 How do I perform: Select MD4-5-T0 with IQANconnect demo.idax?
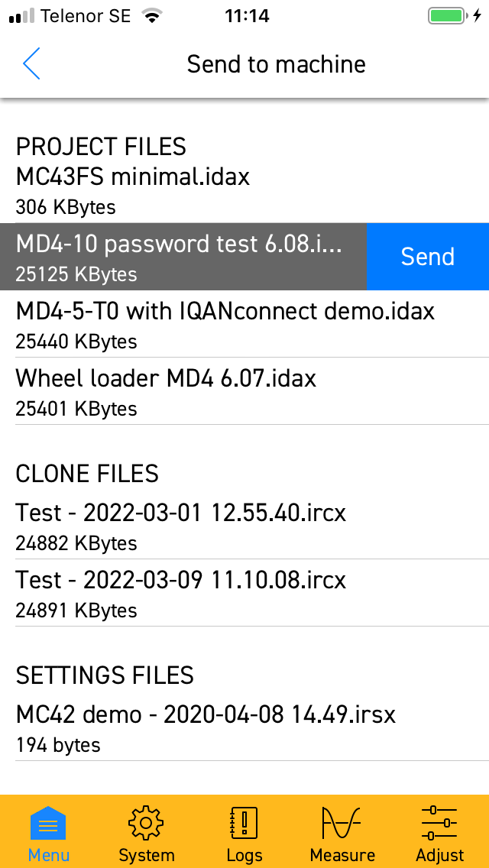pyautogui.click(x=244, y=324)
